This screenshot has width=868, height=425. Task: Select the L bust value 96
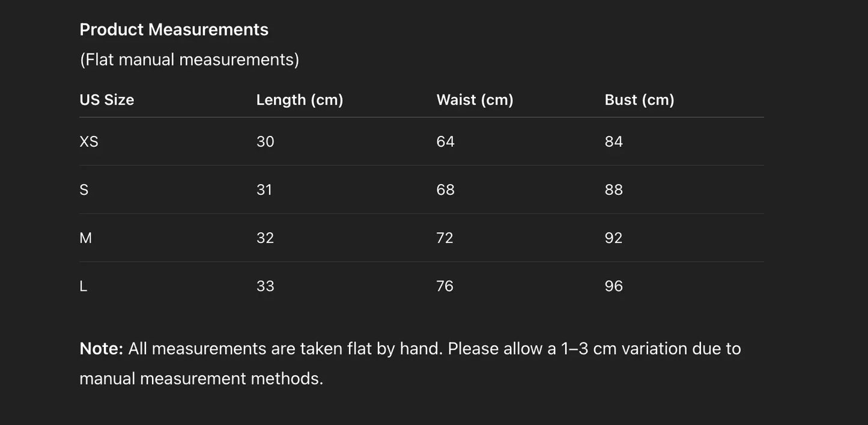click(613, 286)
